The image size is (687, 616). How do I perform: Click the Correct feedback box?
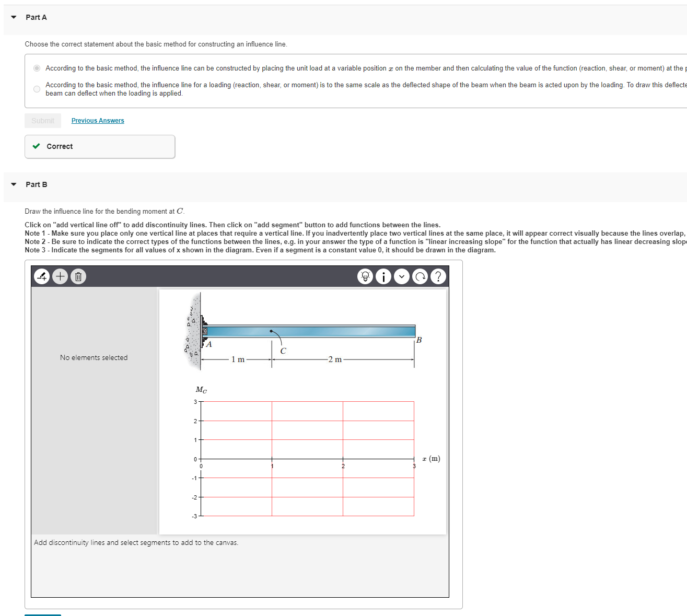pos(100,146)
